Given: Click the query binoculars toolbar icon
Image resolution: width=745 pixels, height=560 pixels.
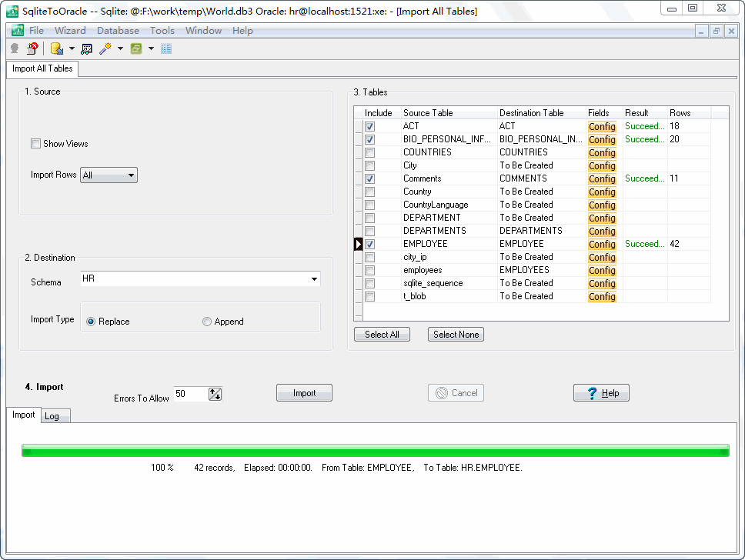Looking at the screenshot, I should 86,48.
